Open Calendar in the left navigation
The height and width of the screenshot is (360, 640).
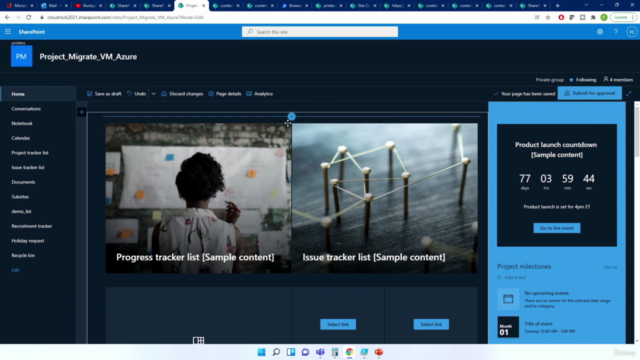click(x=21, y=138)
